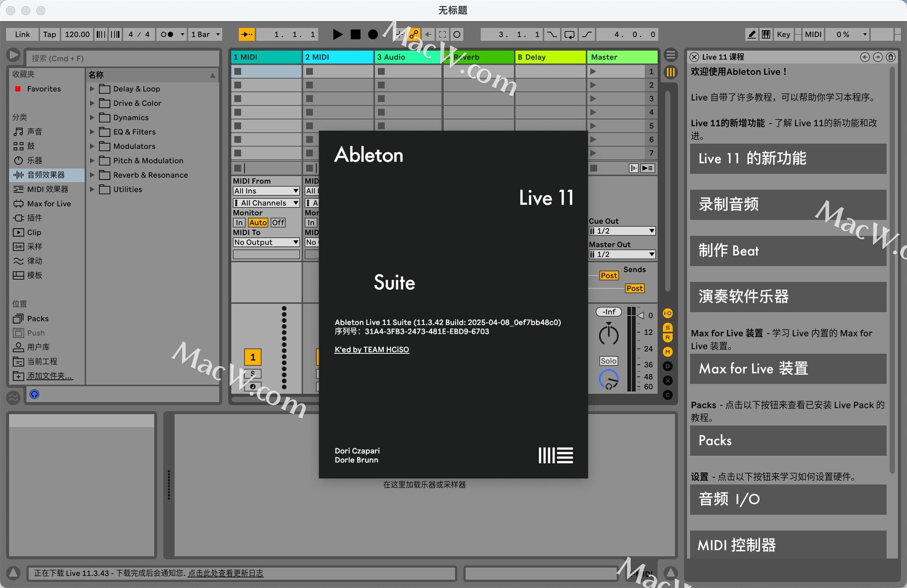Adjust the tempo 120.00 field
This screenshot has height=588, width=907.
coord(77,34)
